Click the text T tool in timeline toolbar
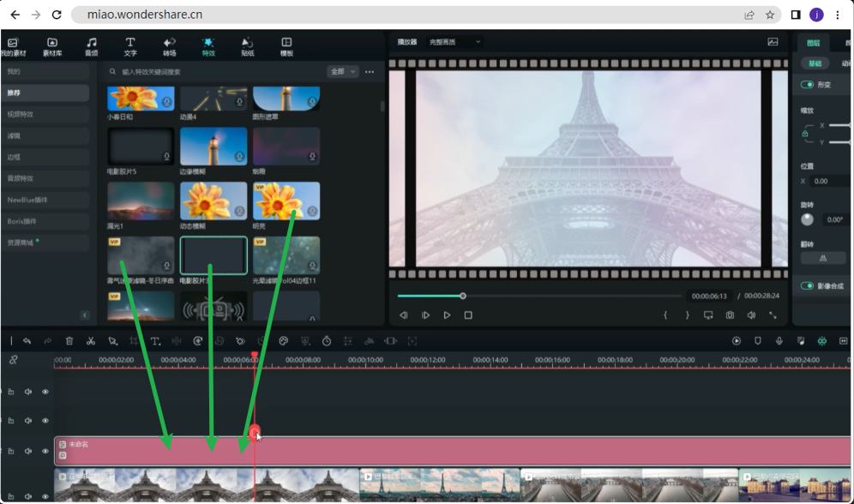The width and height of the screenshot is (854, 504). 155,341
